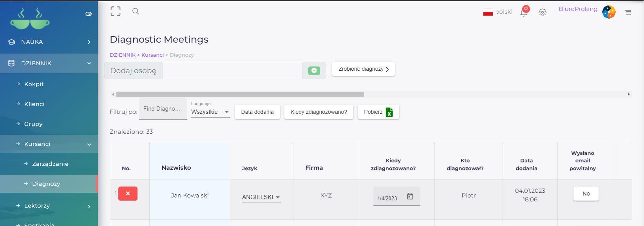The image size is (644, 226).
Task: Click the fullscreen toggle icon
Action: (x=116, y=11)
